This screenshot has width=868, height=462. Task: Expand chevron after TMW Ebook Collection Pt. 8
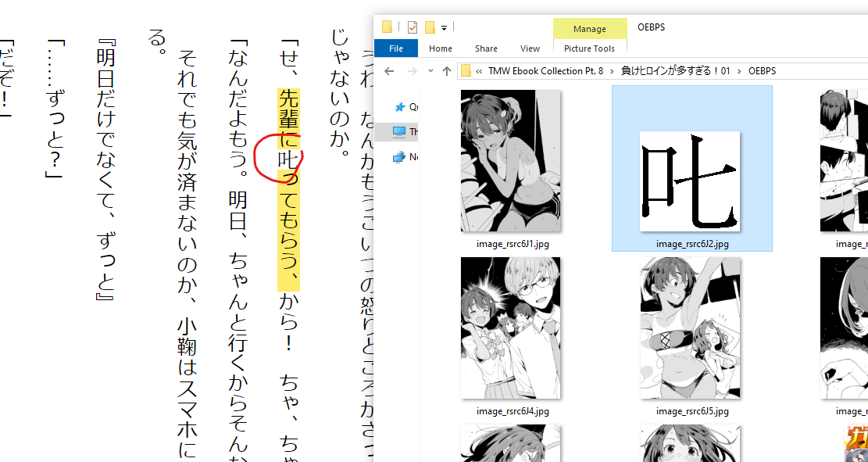[613, 71]
